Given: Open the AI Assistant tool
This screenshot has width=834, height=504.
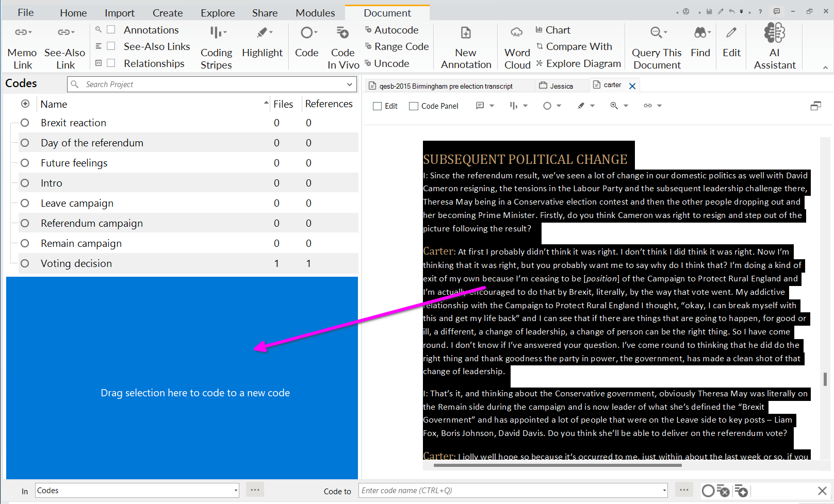Looking at the screenshot, I should [x=774, y=34].
